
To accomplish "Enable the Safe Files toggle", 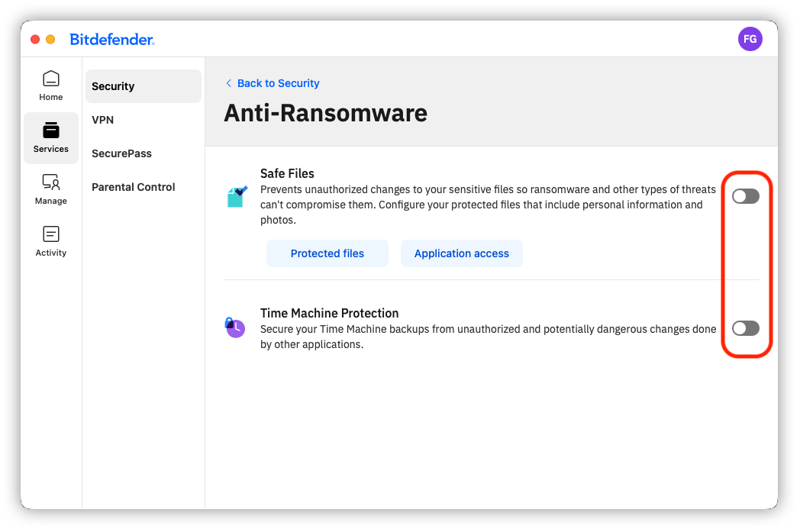I will pyautogui.click(x=745, y=196).
